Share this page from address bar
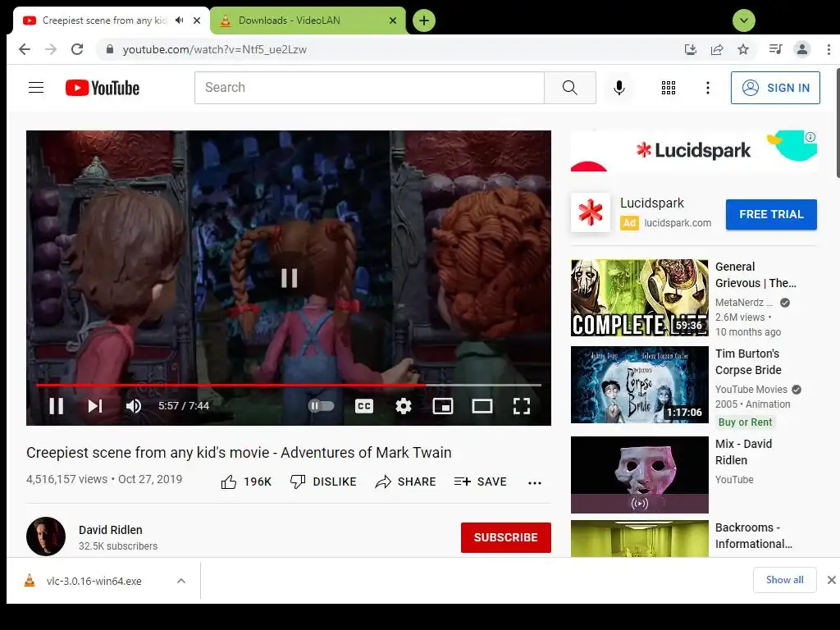Image resolution: width=840 pixels, height=630 pixels. pyautogui.click(x=717, y=49)
